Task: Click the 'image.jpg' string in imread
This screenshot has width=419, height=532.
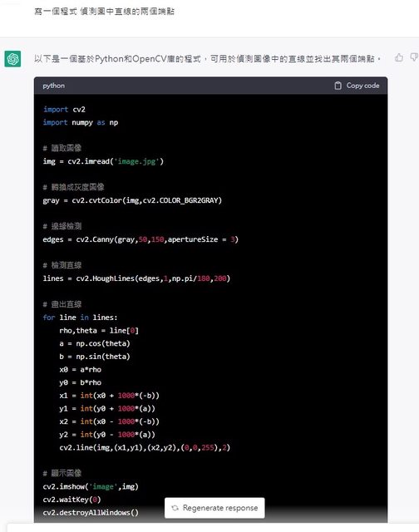Action: pos(137,161)
